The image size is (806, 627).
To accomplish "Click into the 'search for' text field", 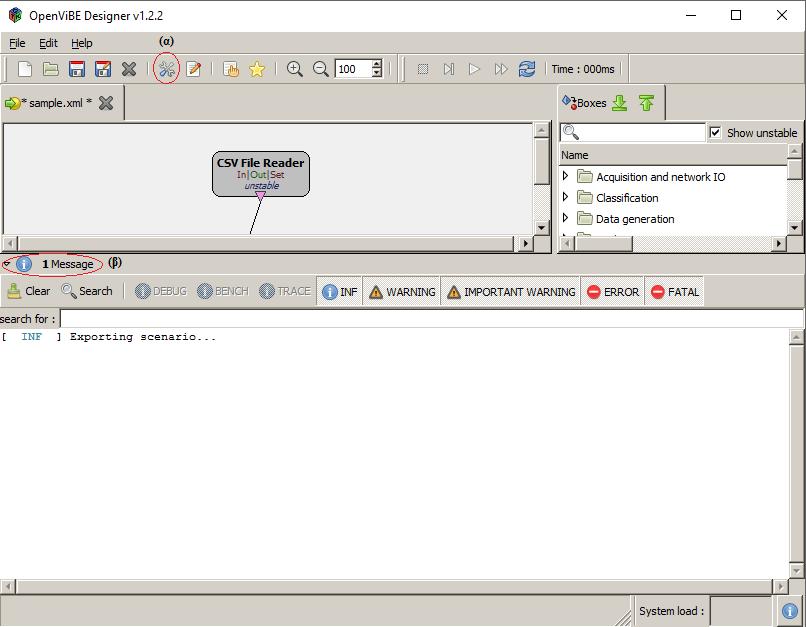I will 432,319.
